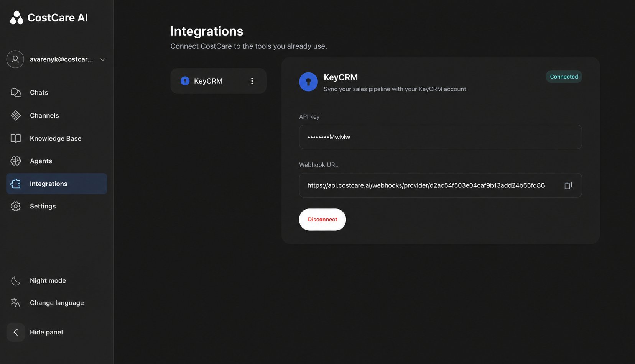Click the Channels diamond grid icon
The width and height of the screenshot is (635, 364).
pyautogui.click(x=16, y=115)
